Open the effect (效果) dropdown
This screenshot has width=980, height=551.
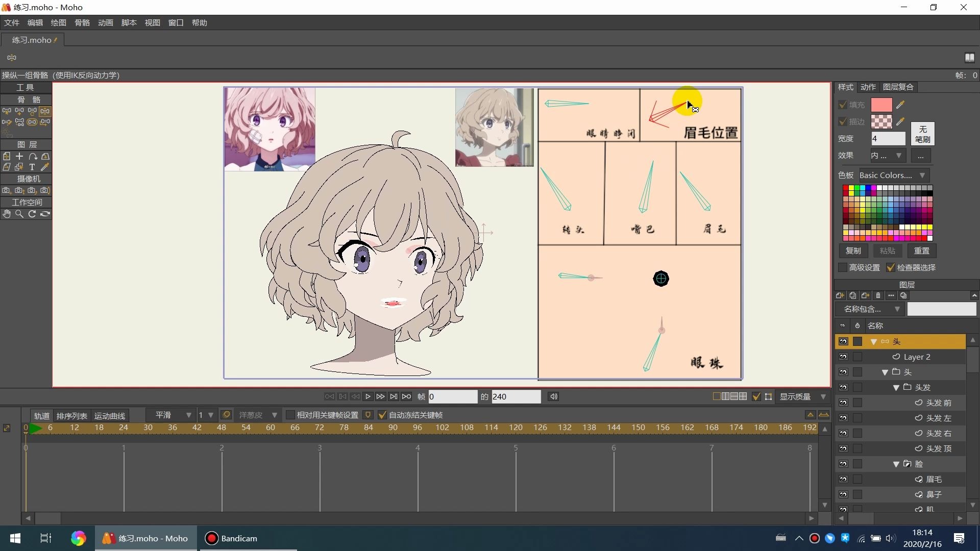tap(887, 156)
